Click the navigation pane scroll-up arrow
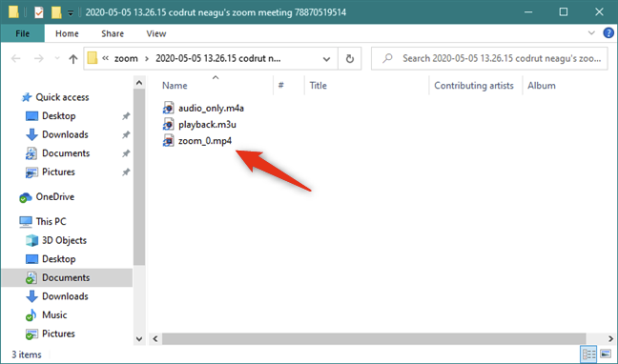This screenshot has width=618, height=364. [138, 83]
